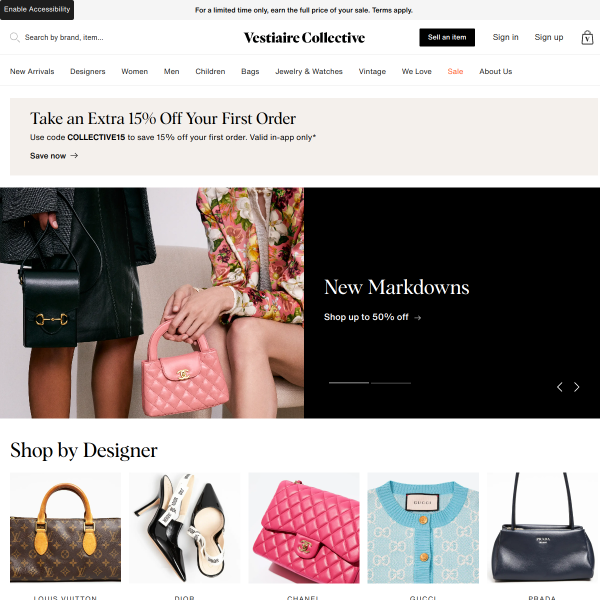
Task: Select second carousel progress indicator
Action: (x=391, y=383)
